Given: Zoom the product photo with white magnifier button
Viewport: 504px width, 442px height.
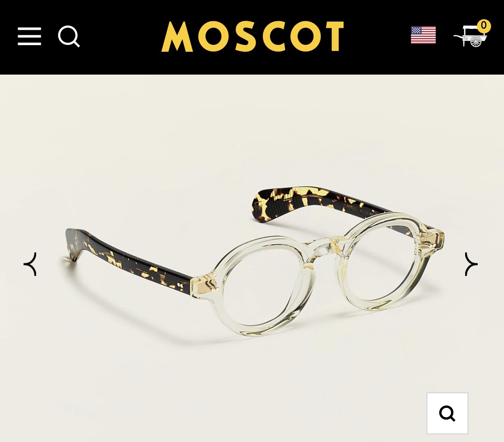Looking at the screenshot, I should click(447, 413).
